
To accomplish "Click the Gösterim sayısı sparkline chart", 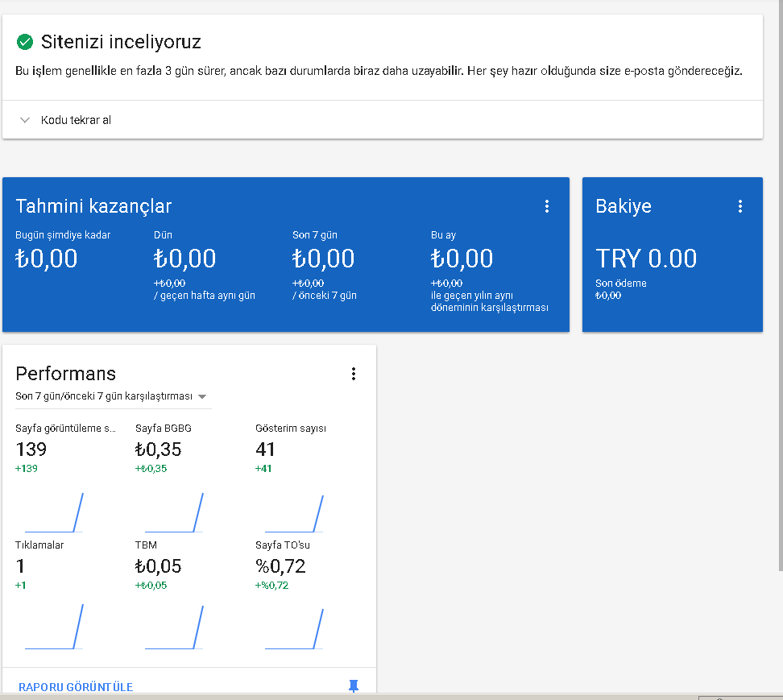I will pos(294,514).
